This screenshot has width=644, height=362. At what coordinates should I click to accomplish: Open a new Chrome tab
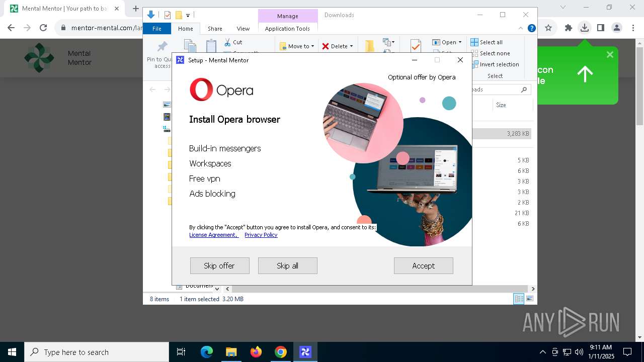tap(135, 9)
